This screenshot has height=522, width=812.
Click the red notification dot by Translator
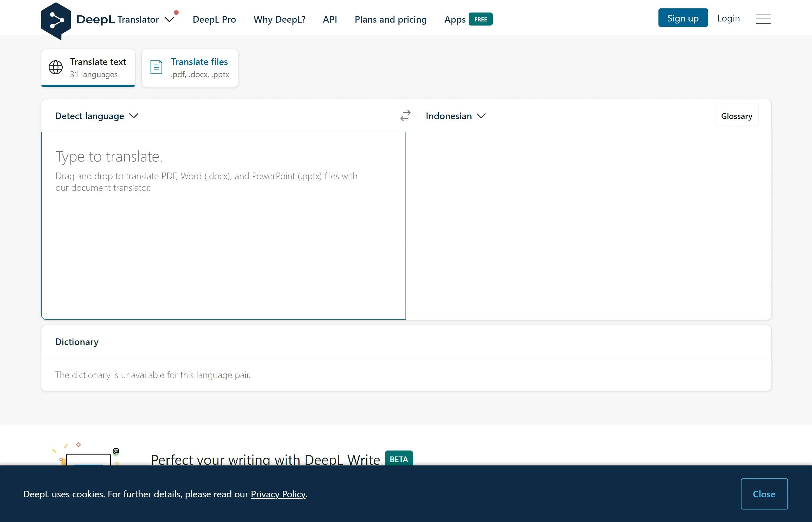(x=176, y=12)
